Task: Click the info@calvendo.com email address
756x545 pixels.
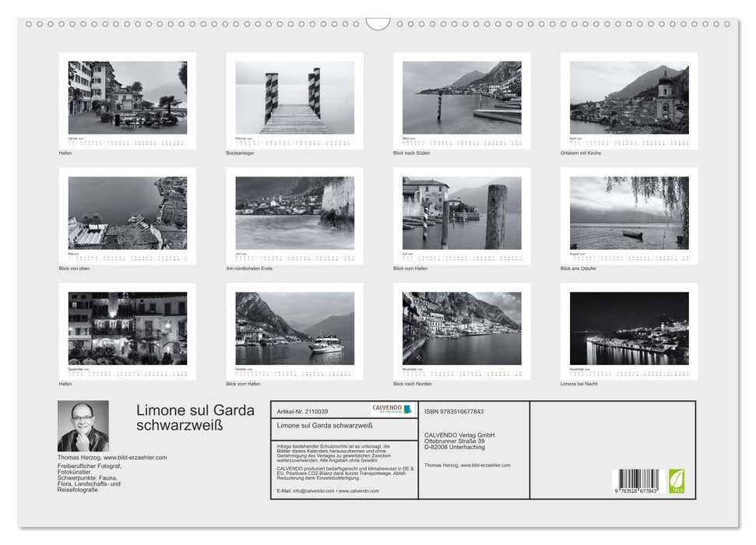Action: [x=315, y=491]
